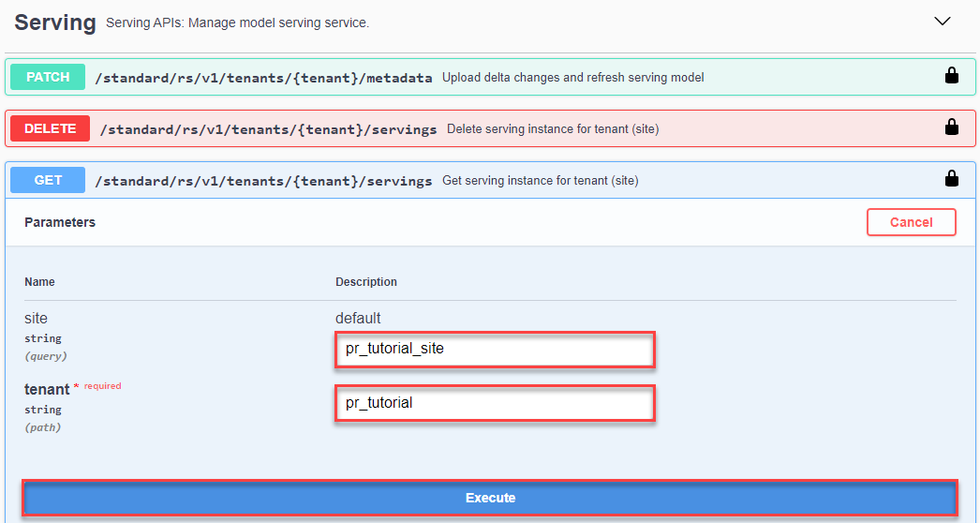This screenshot has height=523, width=980.
Task: Click the green PATCH method badge
Action: [x=48, y=77]
